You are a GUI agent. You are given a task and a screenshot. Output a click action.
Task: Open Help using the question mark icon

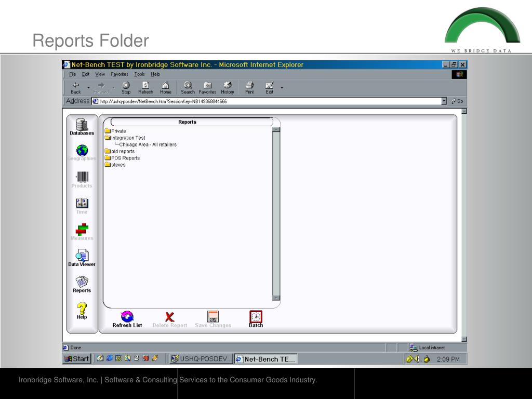coord(82,308)
